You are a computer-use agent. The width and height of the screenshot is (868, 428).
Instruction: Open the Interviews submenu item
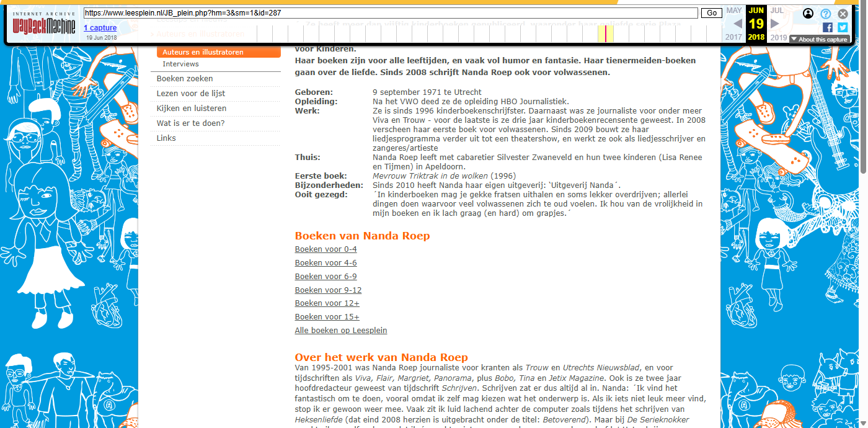(x=180, y=64)
